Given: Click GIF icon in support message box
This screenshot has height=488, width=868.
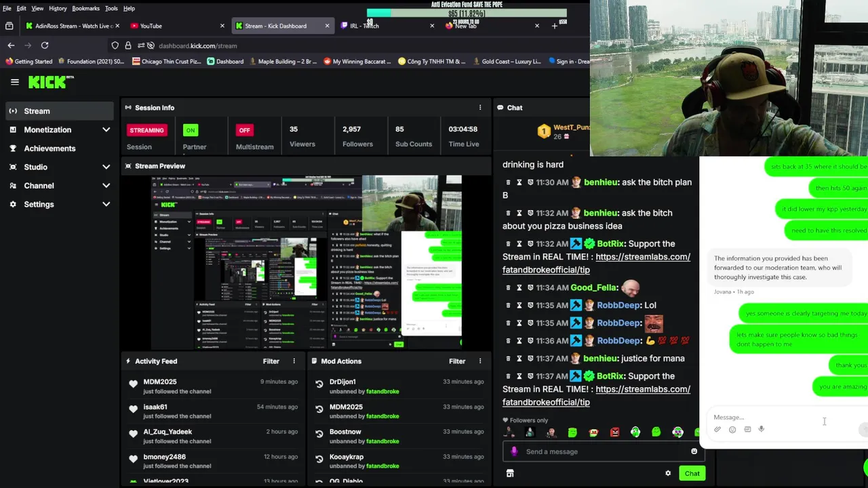Looking at the screenshot, I should pos(747,429).
